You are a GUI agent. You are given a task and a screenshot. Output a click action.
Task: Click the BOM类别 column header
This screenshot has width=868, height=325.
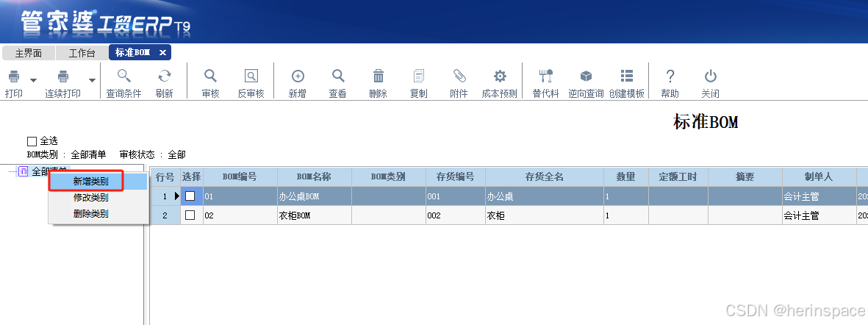(389, 177)
